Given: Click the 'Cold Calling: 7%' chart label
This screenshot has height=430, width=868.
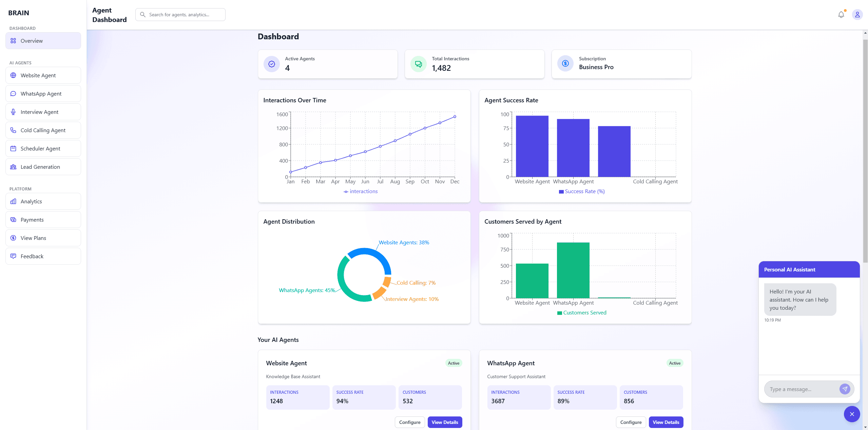Looking at the screenshot, I should (416, 283).
